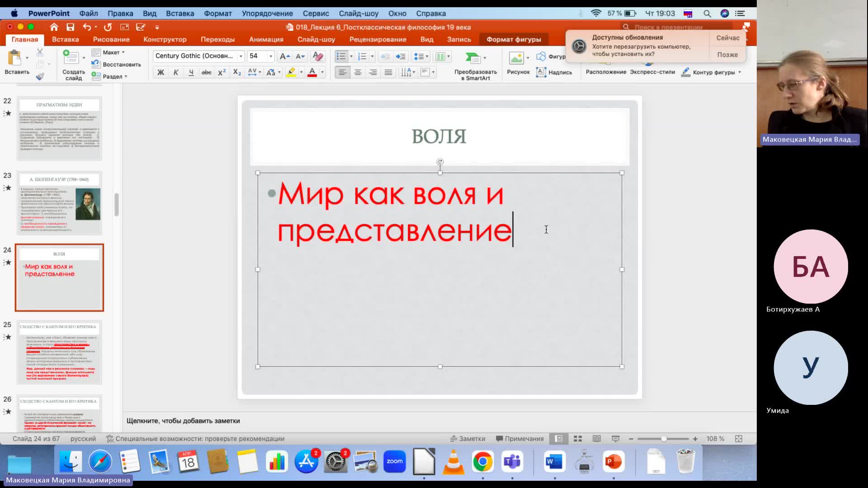Start slide show from status bar icon
The width and height of the screenshot is (868, 488).
pos(615,439)
